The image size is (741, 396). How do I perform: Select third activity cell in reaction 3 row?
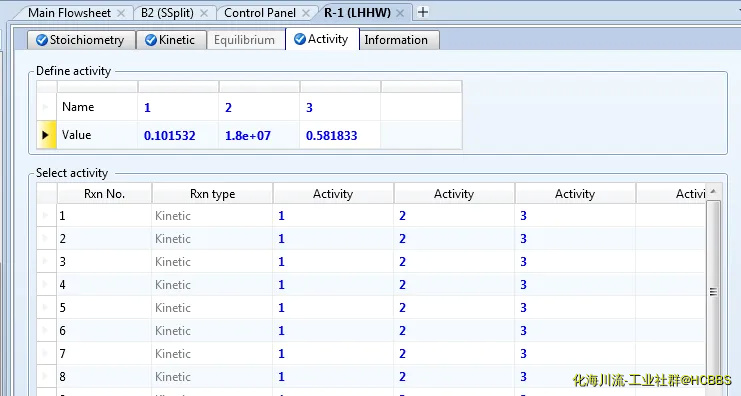pyautogui.click(x=575, y=262)
